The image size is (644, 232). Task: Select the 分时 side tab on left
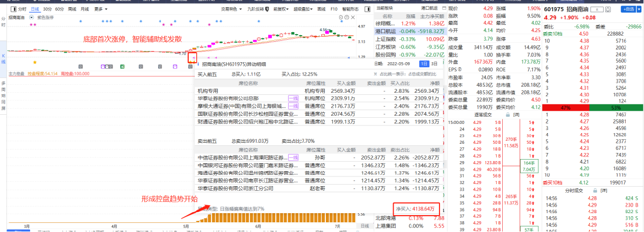(3, 22)
